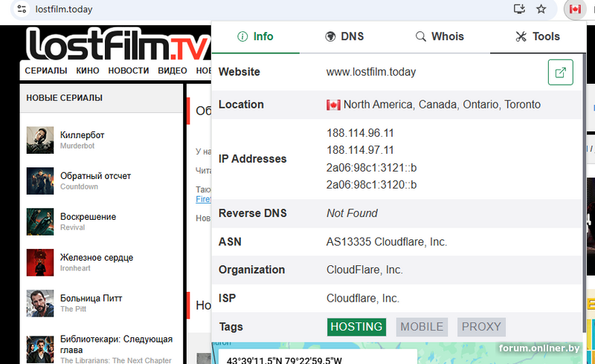Image resolution: width=595 pixels, height=364 pixels.
Task: Open the КИНО menu item
Action: (88, 71)
